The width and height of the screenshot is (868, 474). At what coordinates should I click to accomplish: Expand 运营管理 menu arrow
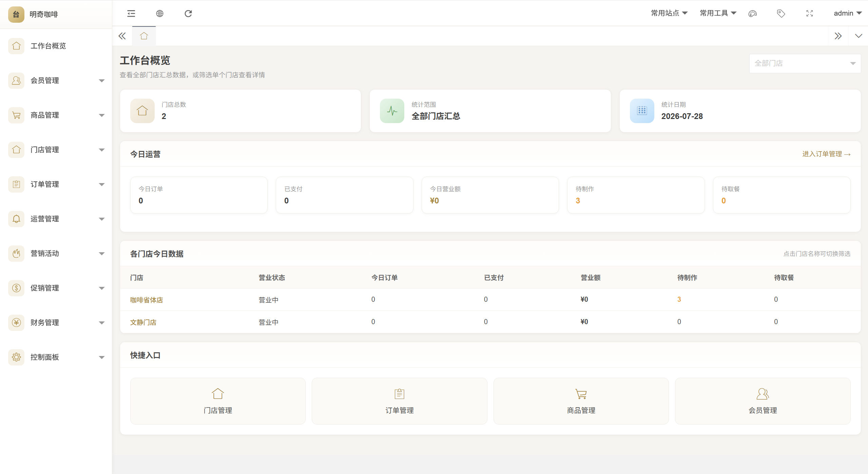[x=101, y=219]
